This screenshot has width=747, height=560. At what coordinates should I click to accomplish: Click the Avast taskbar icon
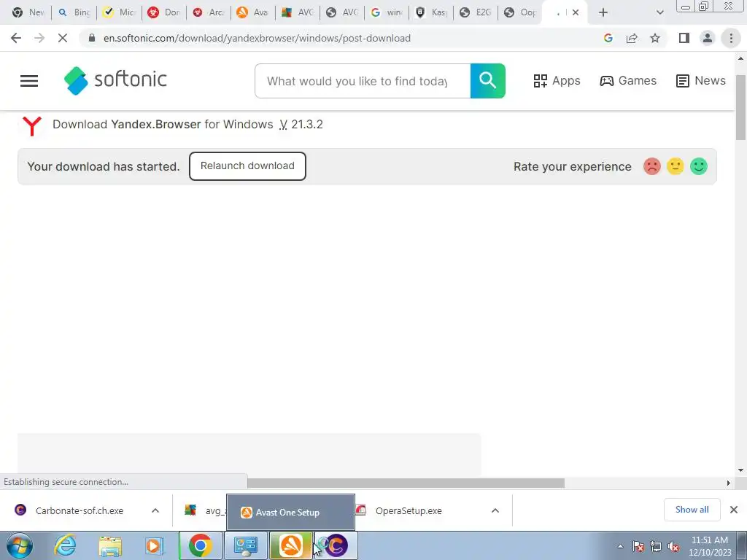(291, 545)
